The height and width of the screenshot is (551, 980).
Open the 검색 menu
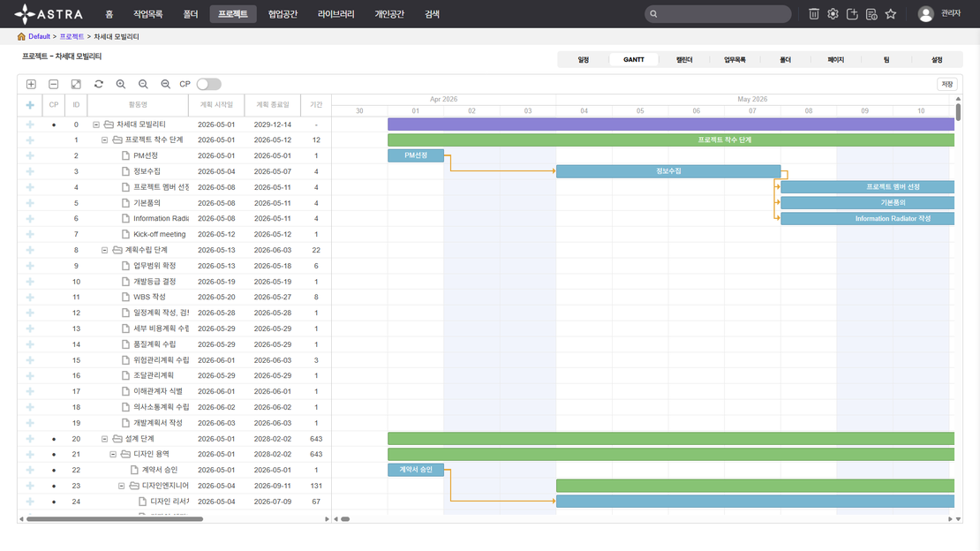tap(433, 14)
